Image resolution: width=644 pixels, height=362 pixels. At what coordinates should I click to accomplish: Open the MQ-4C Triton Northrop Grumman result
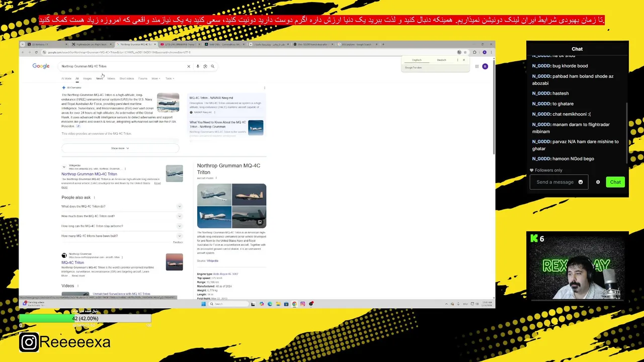pyautogui.click(x=73, y=262)
